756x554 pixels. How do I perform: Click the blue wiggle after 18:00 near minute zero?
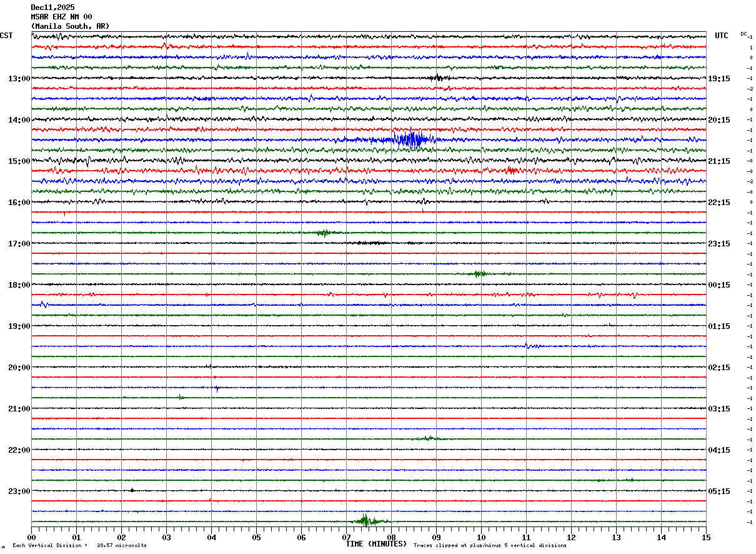pyautogui.click(x=43, y=305)
